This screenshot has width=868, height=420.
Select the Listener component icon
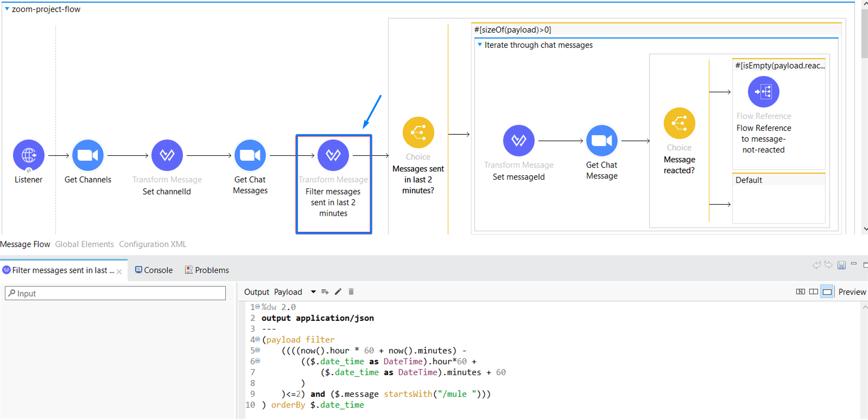pos(28,155)
